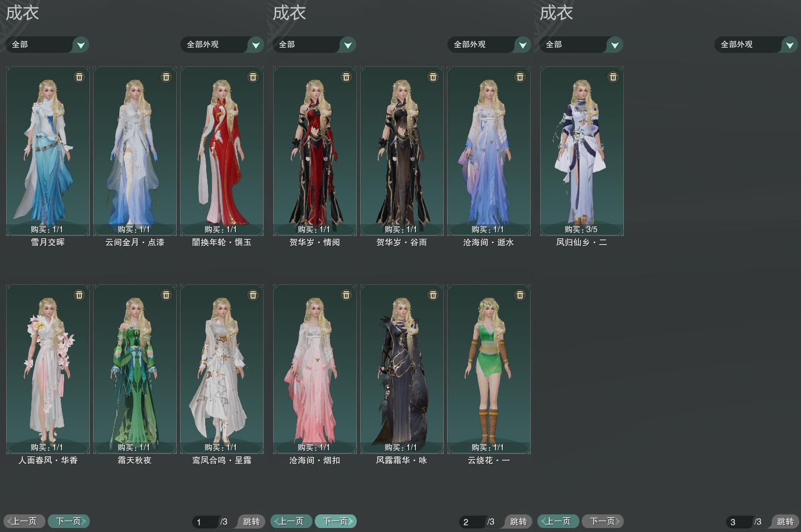The height and width of the screenshot is (532, 801).
Task: Expand the 全部外观 filter in page 2 panel
Action: pyautogui.click(x=489, y=44)
